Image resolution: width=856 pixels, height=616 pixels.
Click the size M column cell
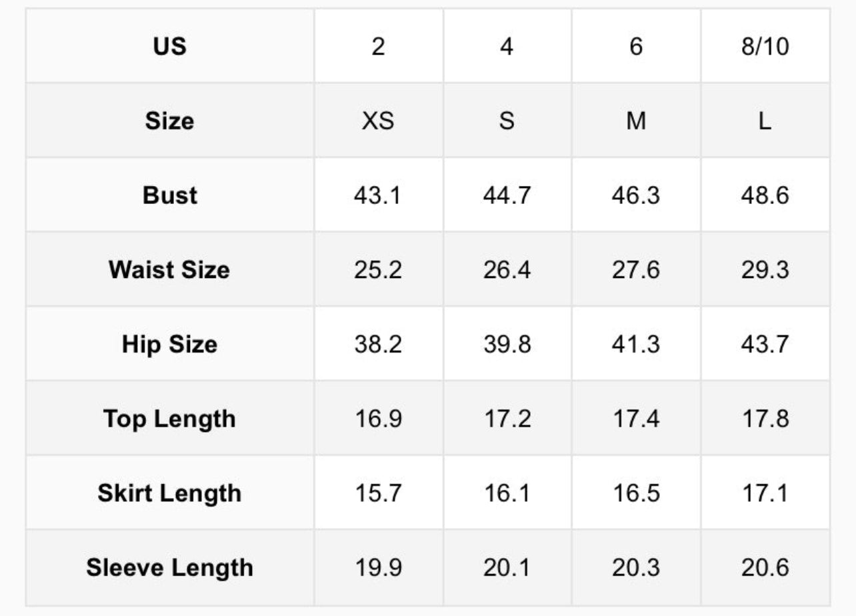pyautogui.click(x=636, y=121)
